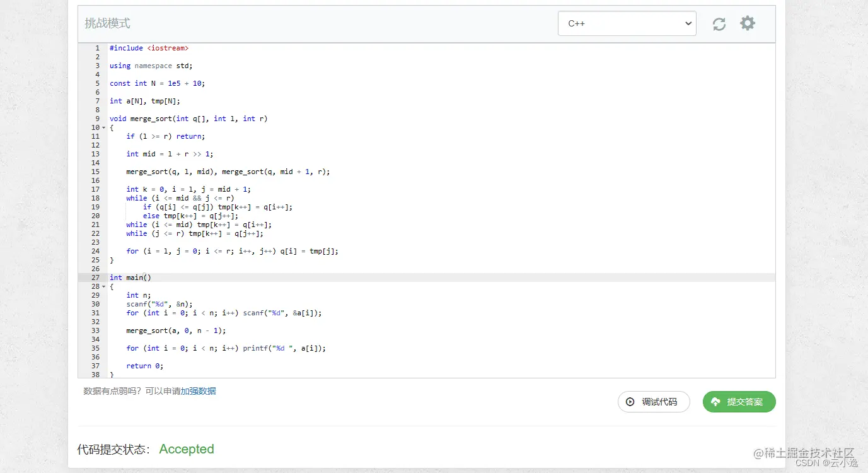Screen dimensions: 868x473
Task: Open the C++ language dropdown
Action: [x=627, y=23]
